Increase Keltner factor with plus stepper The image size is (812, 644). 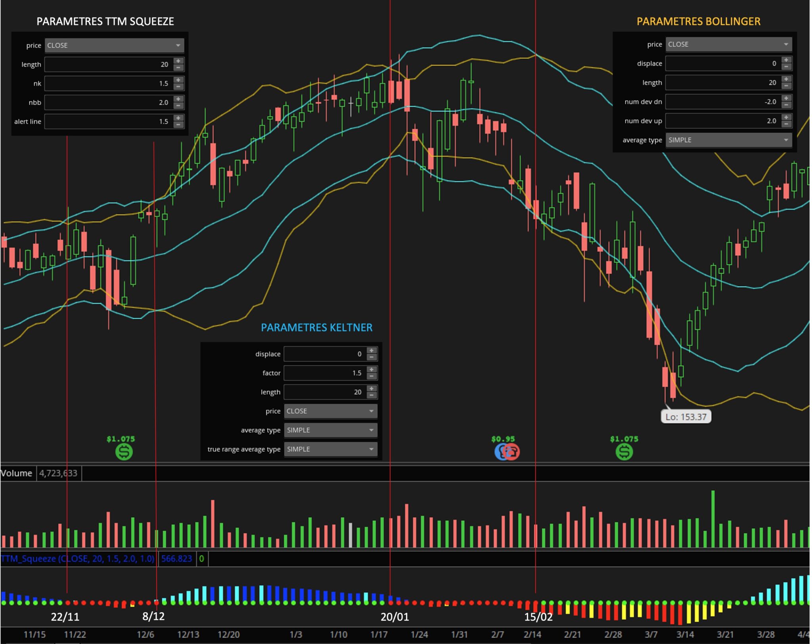click(x=371, y=369)
